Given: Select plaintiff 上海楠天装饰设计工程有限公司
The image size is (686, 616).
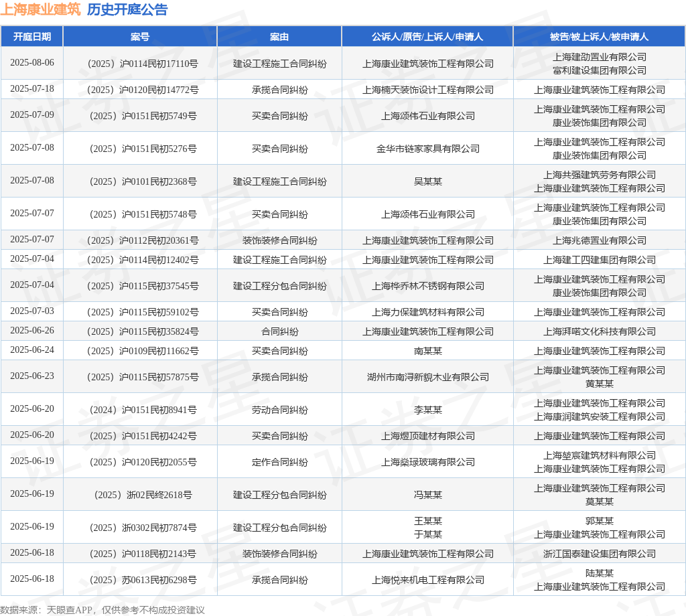Looking at the screenshot, I should pos(428,90).
